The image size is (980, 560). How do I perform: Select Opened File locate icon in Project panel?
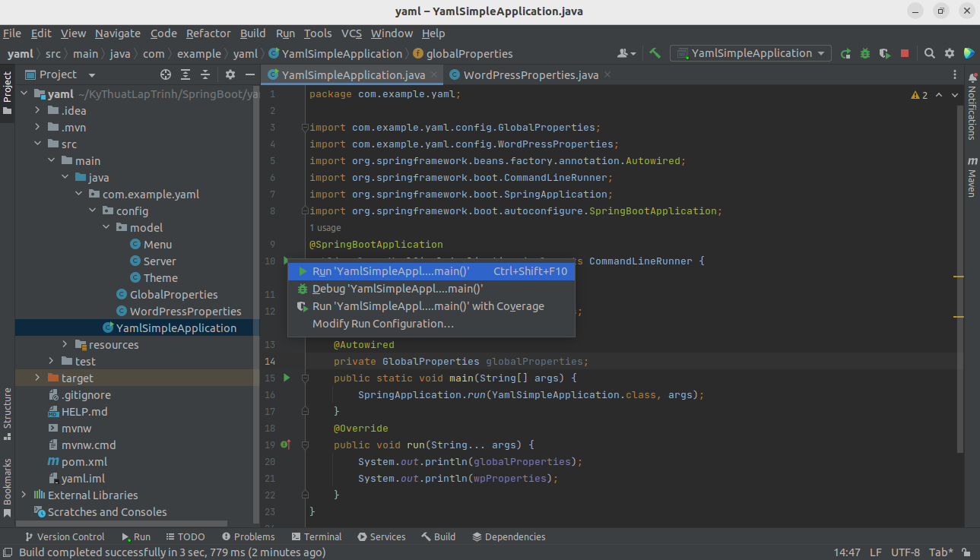[166, 74]
